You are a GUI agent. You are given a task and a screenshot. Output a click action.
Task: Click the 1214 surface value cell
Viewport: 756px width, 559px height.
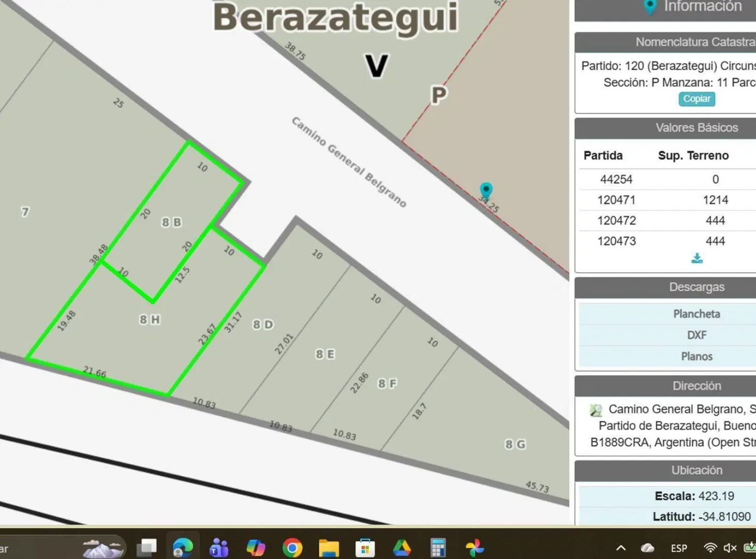(x=715, y=200)
